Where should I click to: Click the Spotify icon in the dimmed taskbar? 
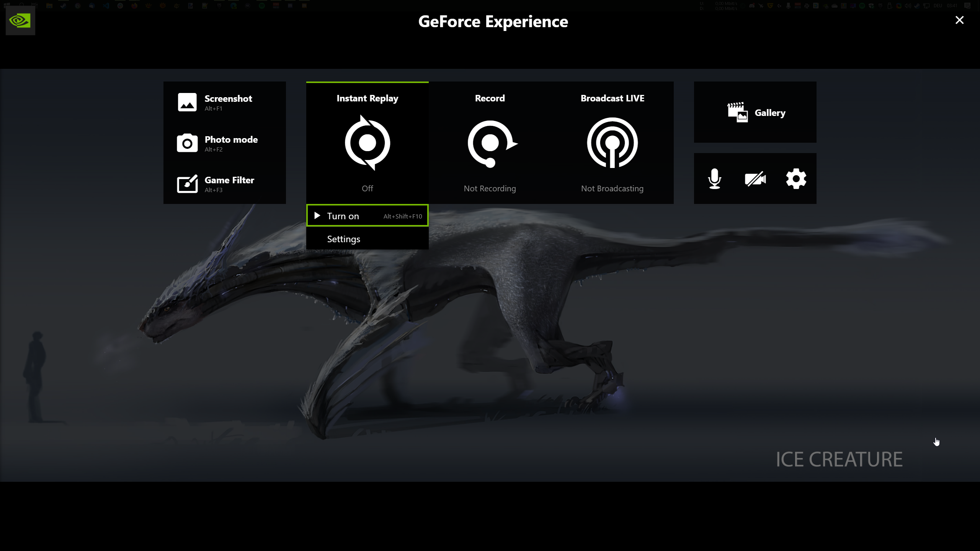point(262,6)
